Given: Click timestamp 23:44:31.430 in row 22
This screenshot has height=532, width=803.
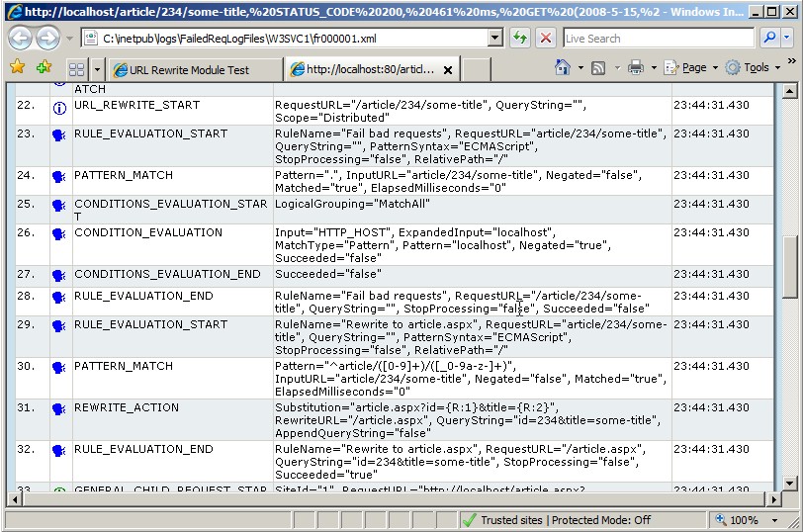Looking at the screenshot, I should [x=711, y=105].
